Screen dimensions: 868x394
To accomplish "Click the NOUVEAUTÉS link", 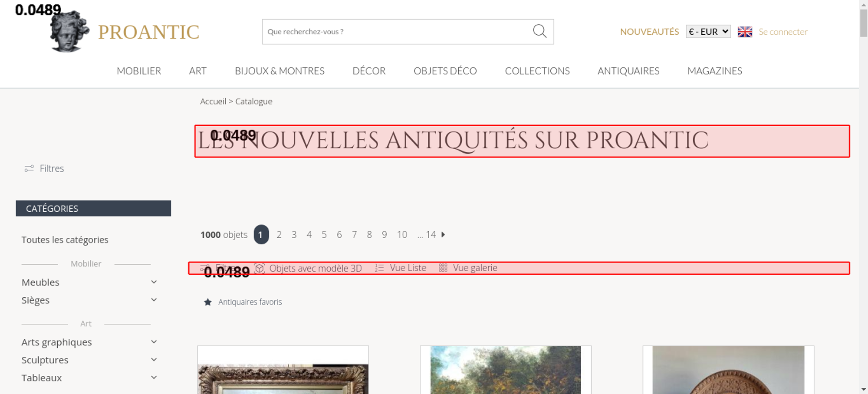I will tap(649, 32).
